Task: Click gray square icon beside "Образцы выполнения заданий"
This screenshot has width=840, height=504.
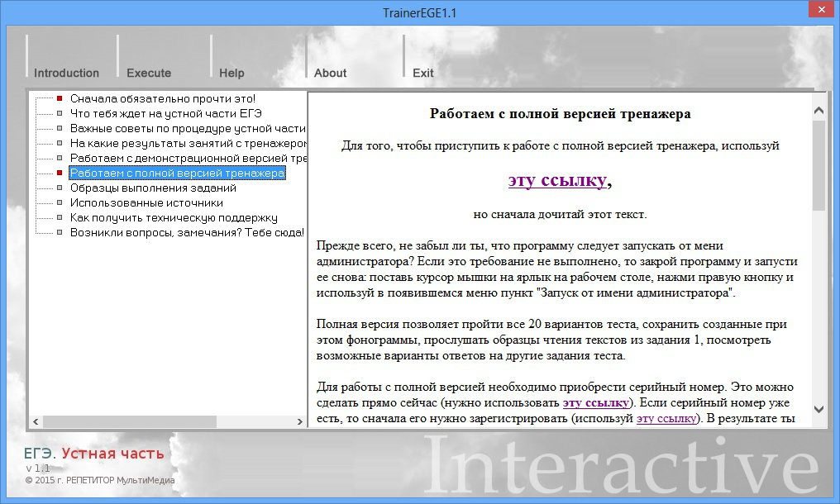Action: 60,188
